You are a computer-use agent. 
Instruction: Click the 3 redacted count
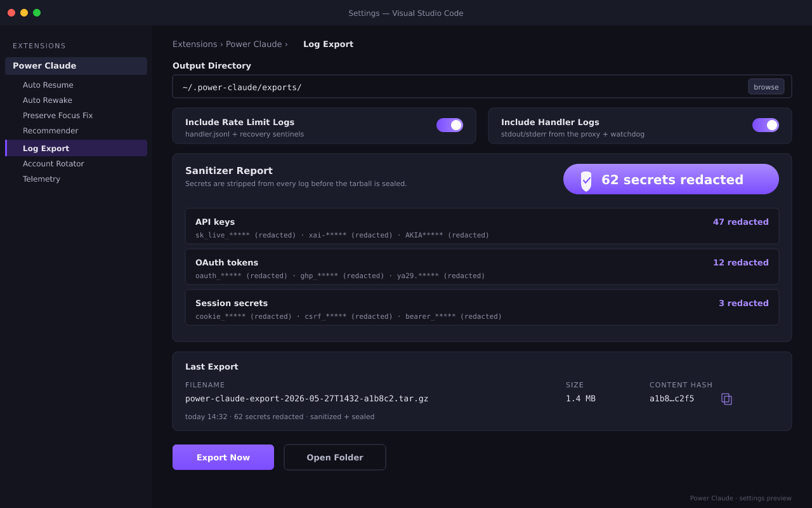(743, 304)
